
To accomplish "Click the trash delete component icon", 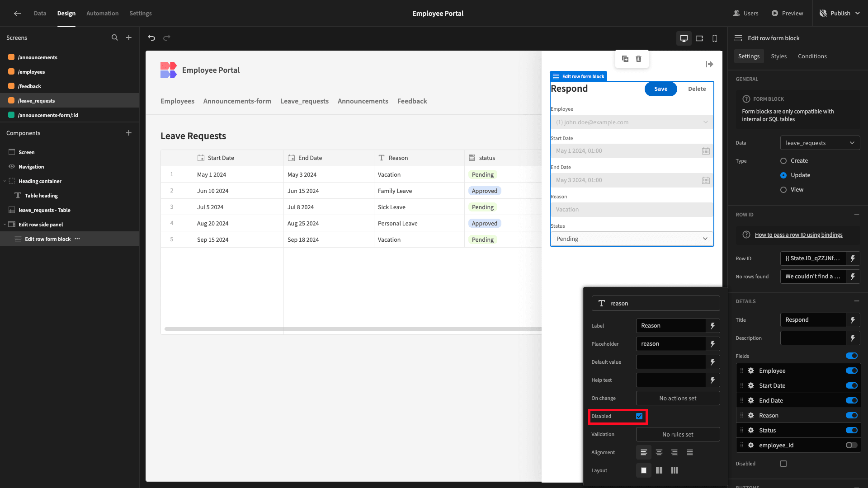I will [x=638, y=59].
